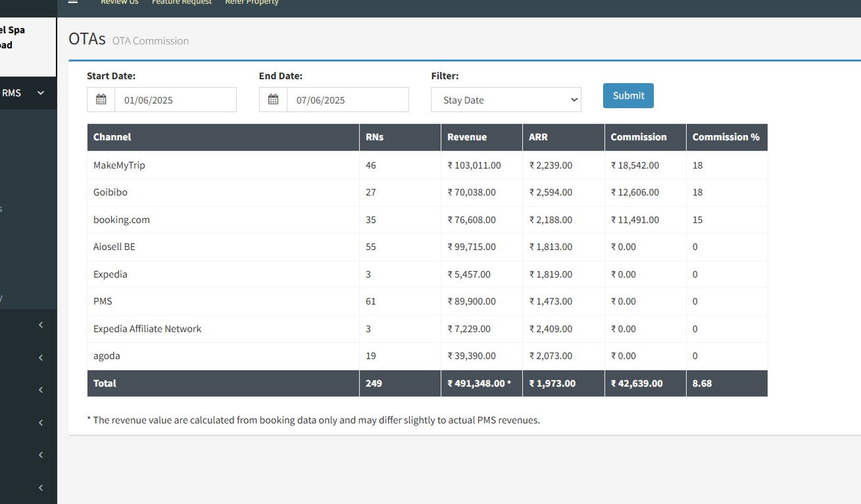Screen dimensions: 861x504
Task: Select the agoda channel row
Action: click(427, 356)
